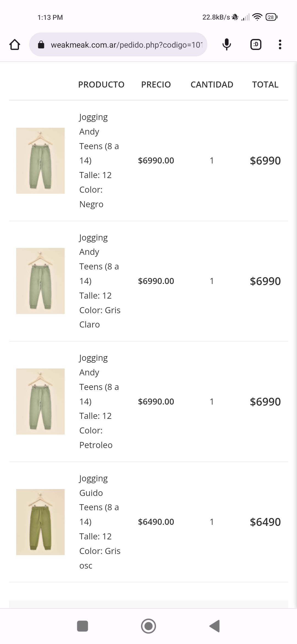The height and width of the screenshot is (644, 297).
Task: Tap the PRODUCTO column header
Action: click(x=101, y=84)
